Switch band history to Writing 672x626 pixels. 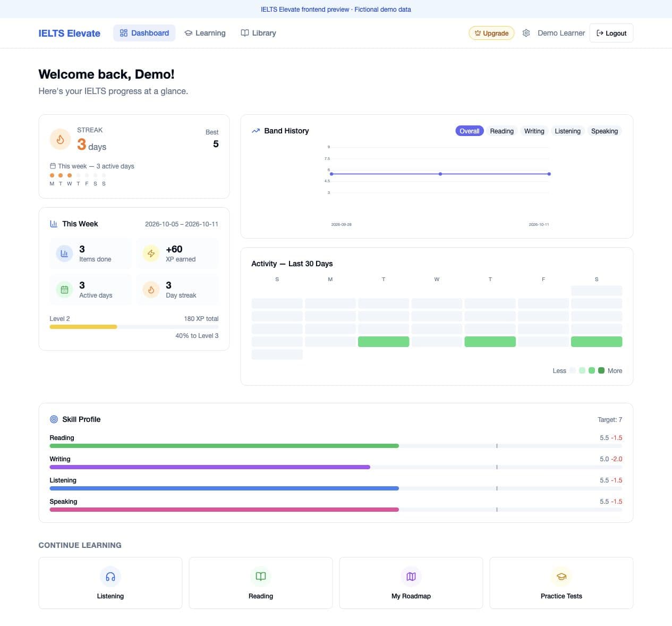[534, 131]
